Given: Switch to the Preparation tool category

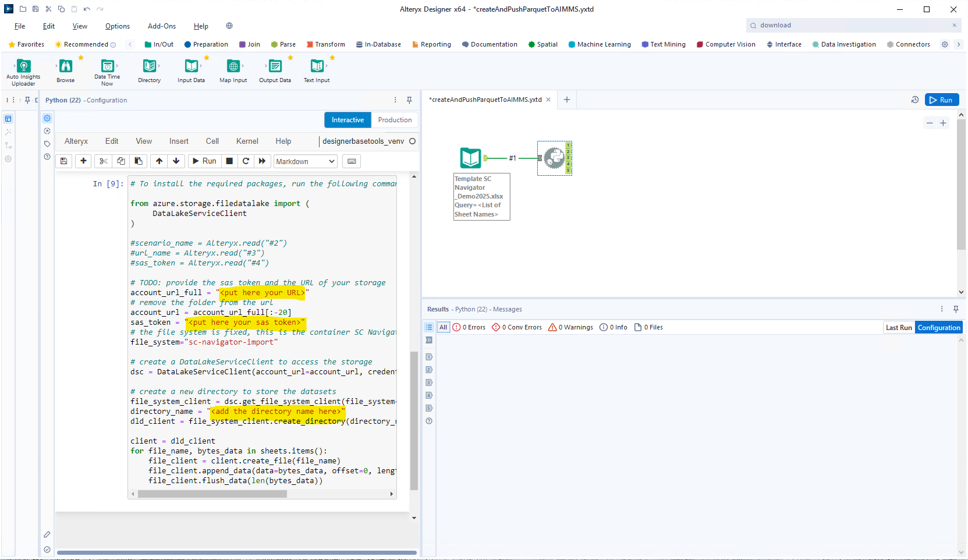Looking at the screenshot, I should point(206,44).
